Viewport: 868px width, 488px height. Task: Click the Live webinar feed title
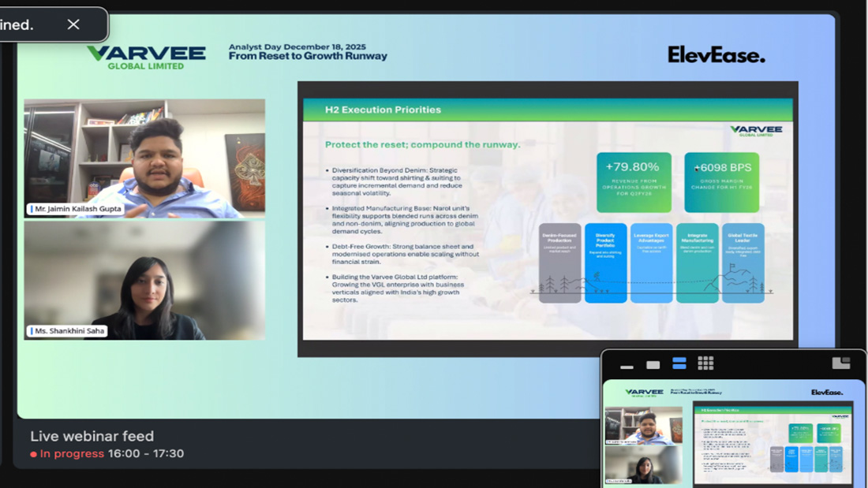[x=92, y=436]
